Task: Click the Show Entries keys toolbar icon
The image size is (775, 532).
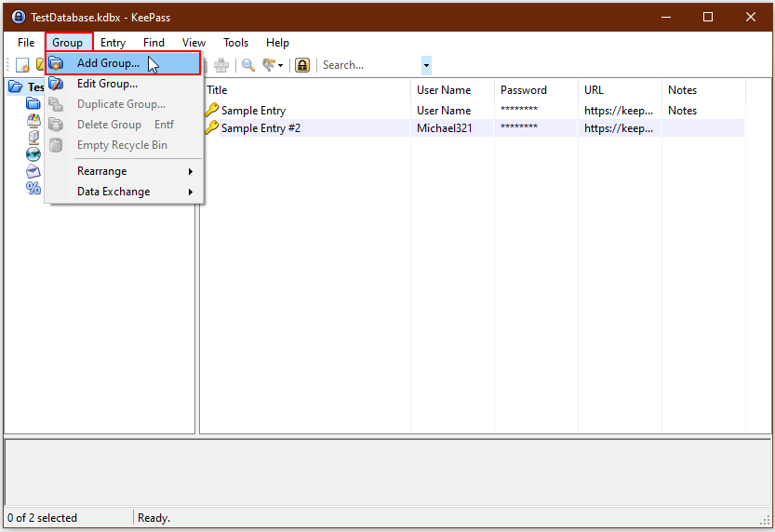Action: [269, 65]
